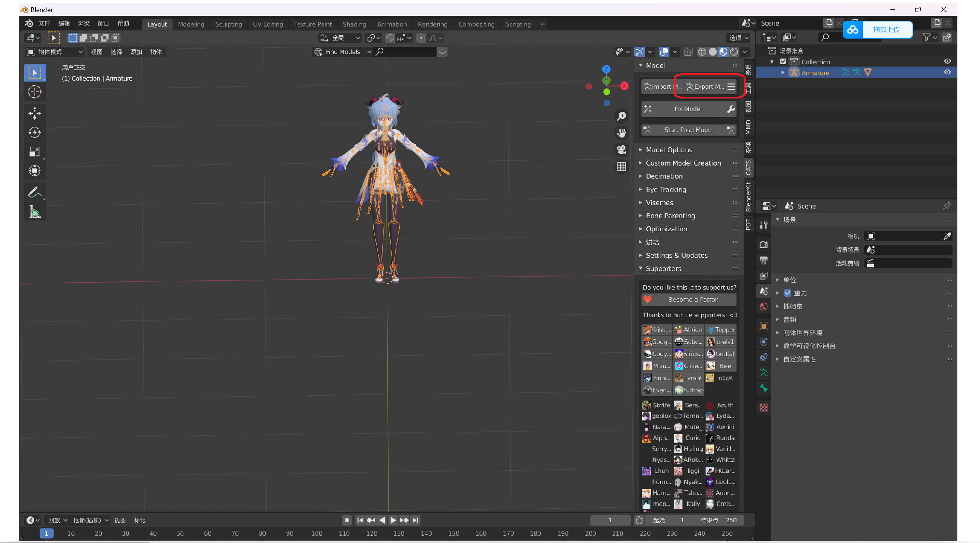Viewport: 980px width, 543px height.
Task: Toggle the gravity checkbox in Scene properties
Action: (x=788, y=293)
